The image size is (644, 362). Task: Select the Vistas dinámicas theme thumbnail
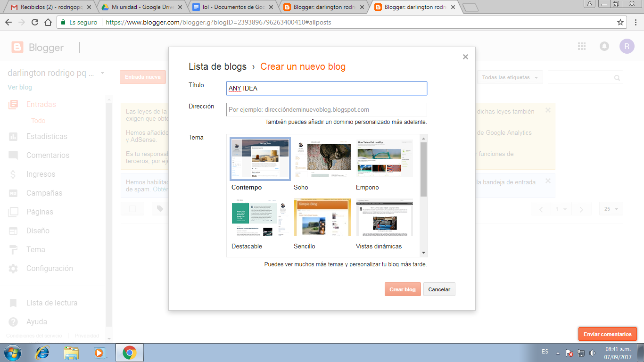pyautogui.click(x=385, y=218)
